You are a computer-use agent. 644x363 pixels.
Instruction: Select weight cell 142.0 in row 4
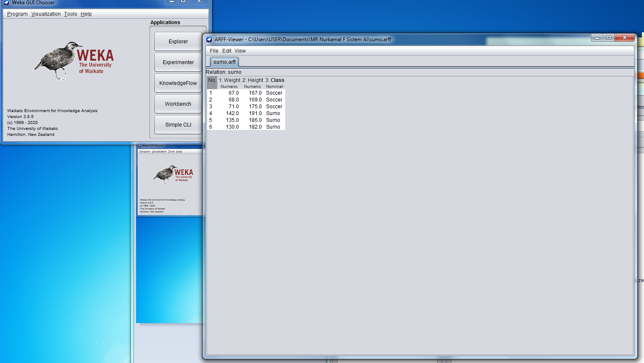coord(229,113)
